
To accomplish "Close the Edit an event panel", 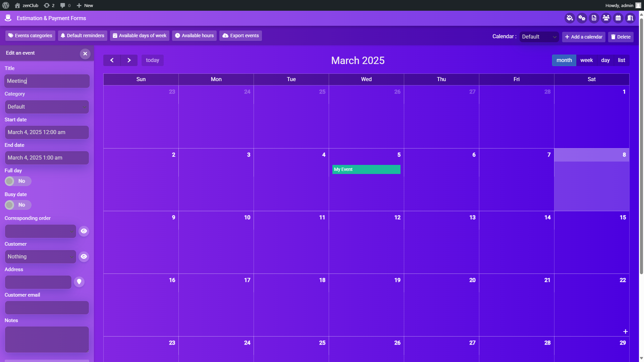I will pyautogui.click(x=85, y=54).
